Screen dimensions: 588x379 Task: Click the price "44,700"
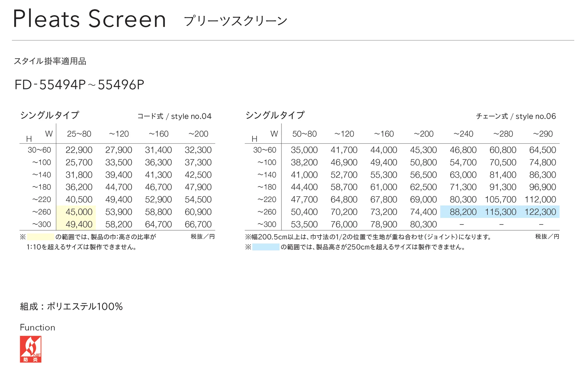119,187
